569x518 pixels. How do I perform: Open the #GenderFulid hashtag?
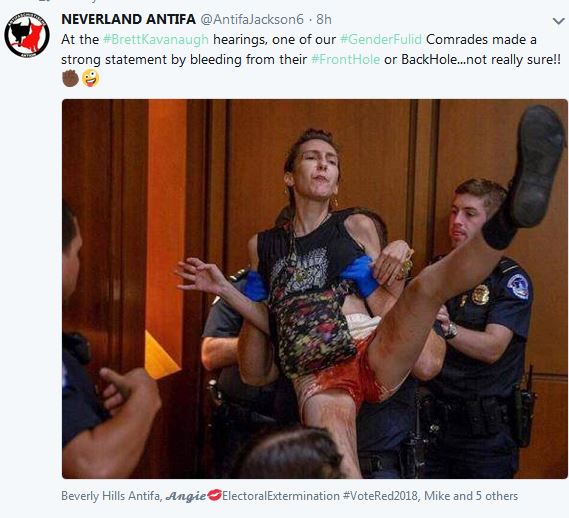tap(381, 39)
